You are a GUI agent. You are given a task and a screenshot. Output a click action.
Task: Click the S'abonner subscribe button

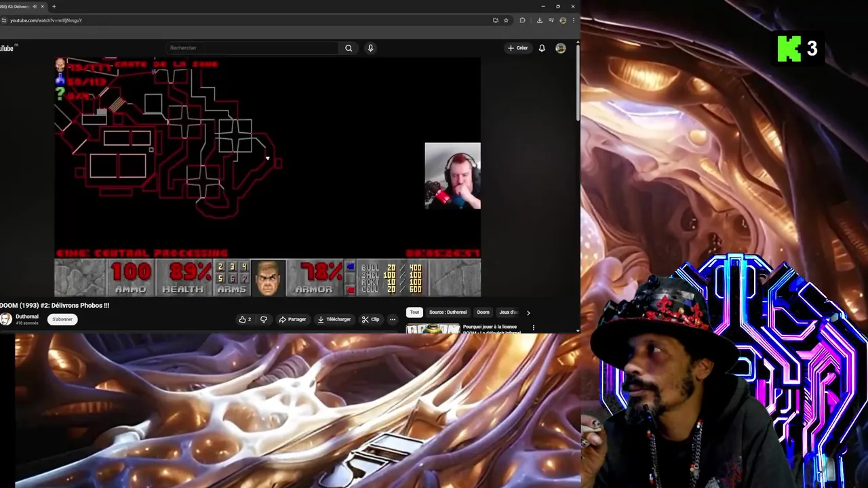[62, 319]
